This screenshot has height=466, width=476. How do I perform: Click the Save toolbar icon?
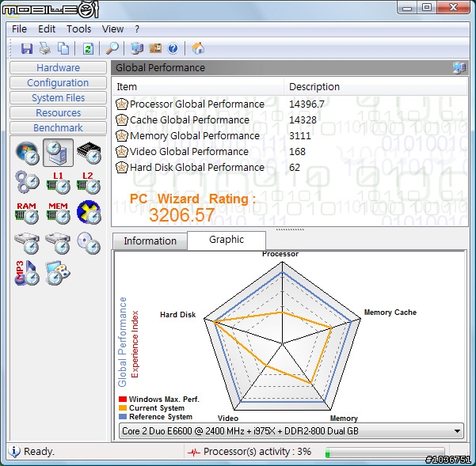pyautogui.click(x=27, y=48)
